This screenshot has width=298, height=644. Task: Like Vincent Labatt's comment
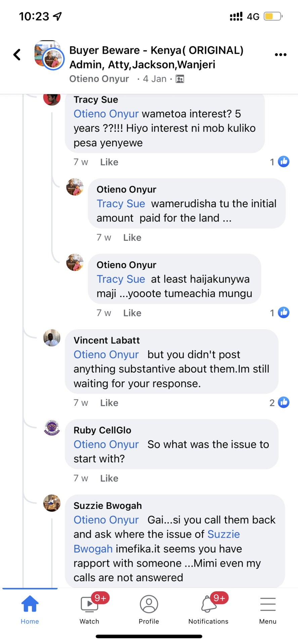click(109, 403)
